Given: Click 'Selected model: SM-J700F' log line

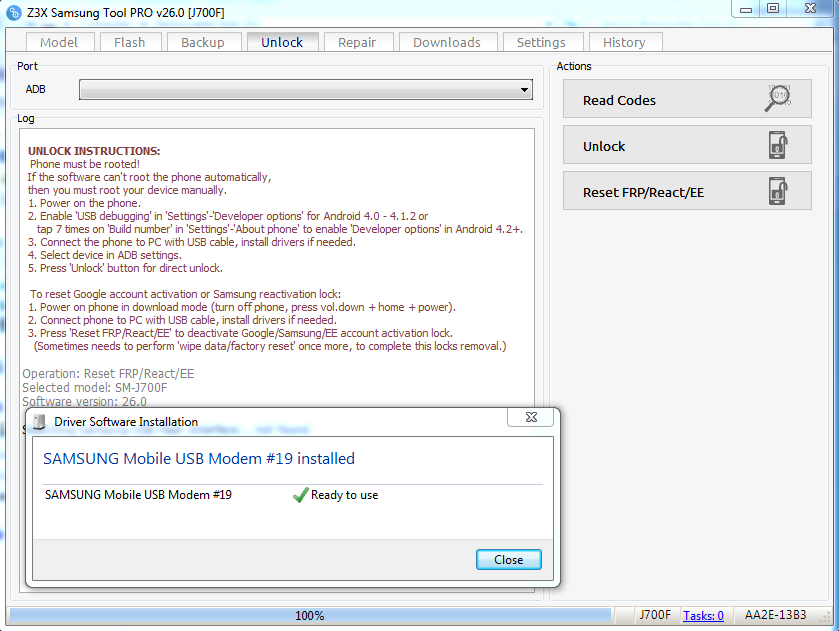Looking at the screenshot, I should pyautogui.click(x=95, y=387).
